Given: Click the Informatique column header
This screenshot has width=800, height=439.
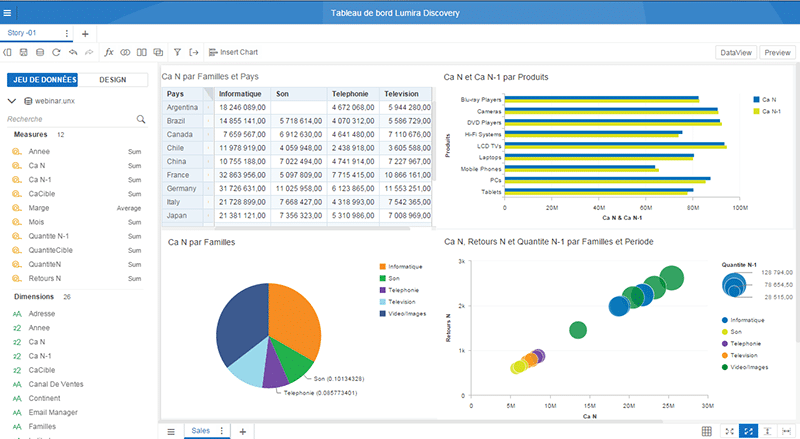Looking at the screenshot, I should pos(240,94).
